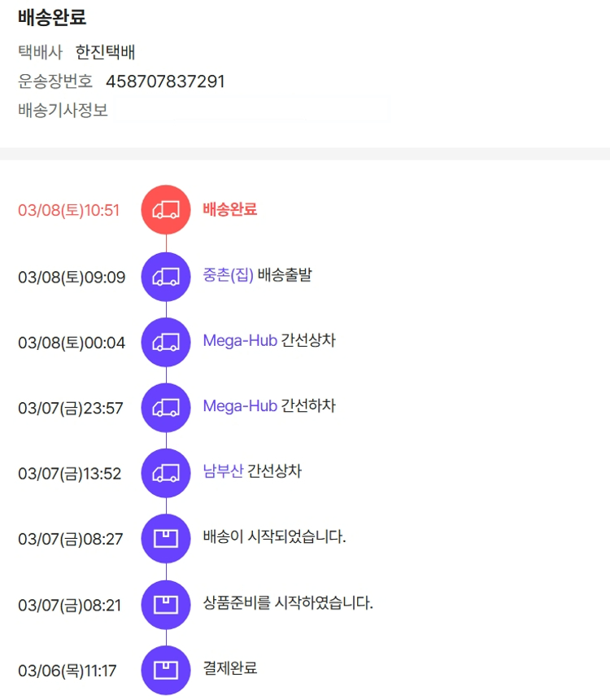
Task: Click the 03/07(금)13:52 timestamp
Action: (x=70, y=474)
